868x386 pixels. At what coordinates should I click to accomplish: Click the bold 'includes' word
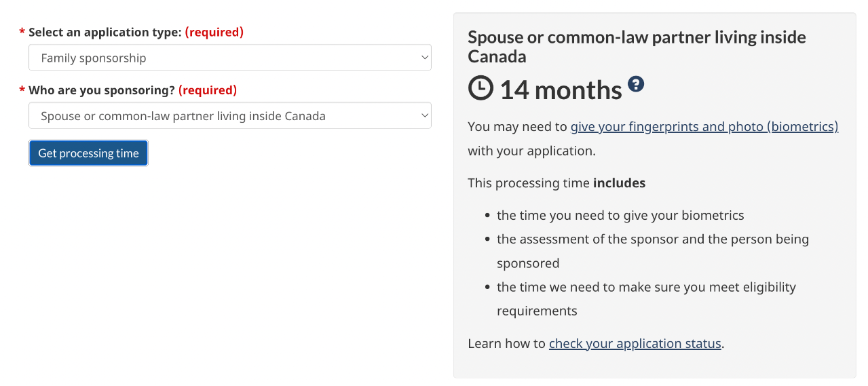point(619,183)
